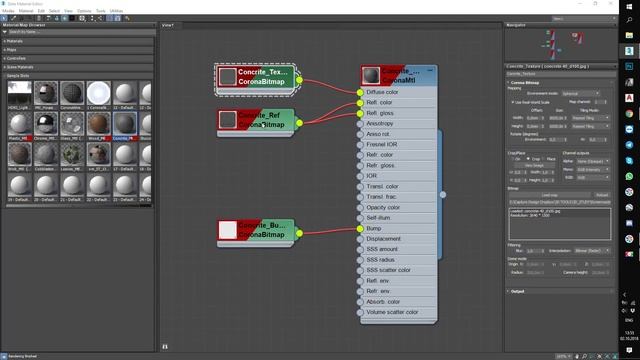Image resolution: width=640 pixels, height=360 pixels.
Task: Click the Bump input socket
Action: tap(360, 229)
